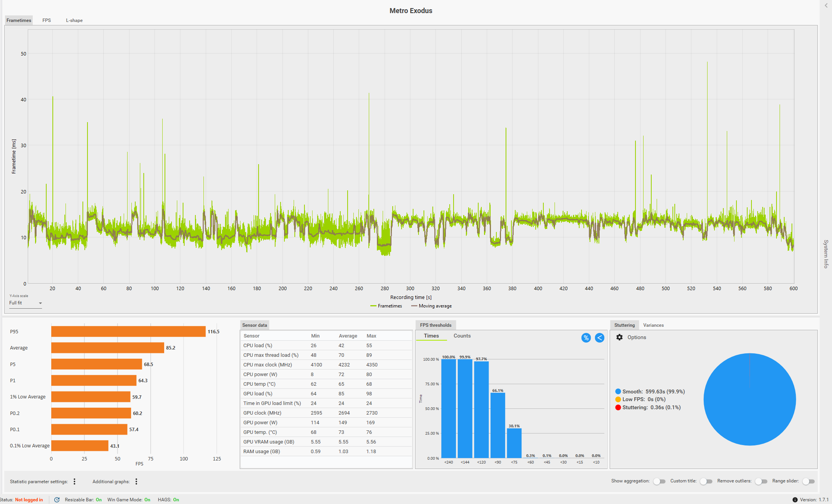Toggle the Remove outliers switch
The height and width of the screenshot is (504, 832).
tap(761, 481)
